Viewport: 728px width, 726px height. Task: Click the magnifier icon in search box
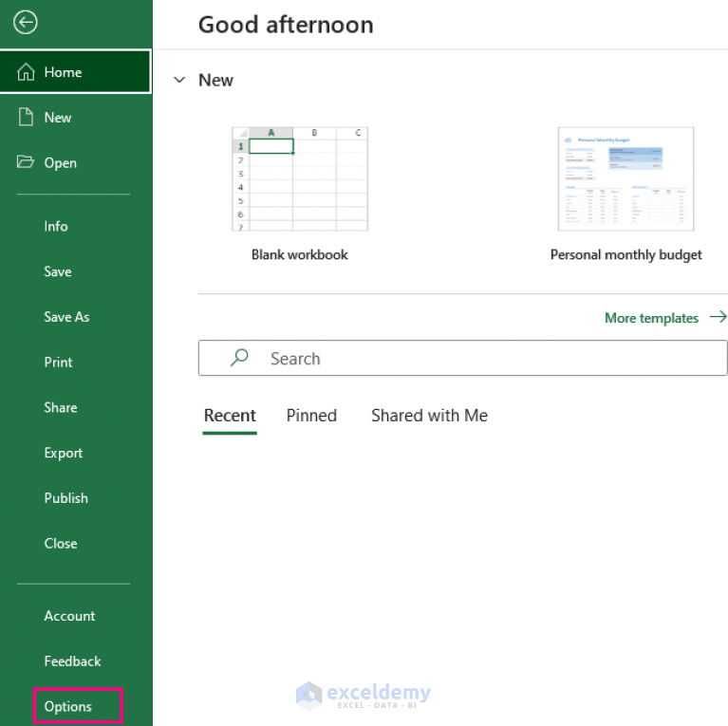coord(239,358)
